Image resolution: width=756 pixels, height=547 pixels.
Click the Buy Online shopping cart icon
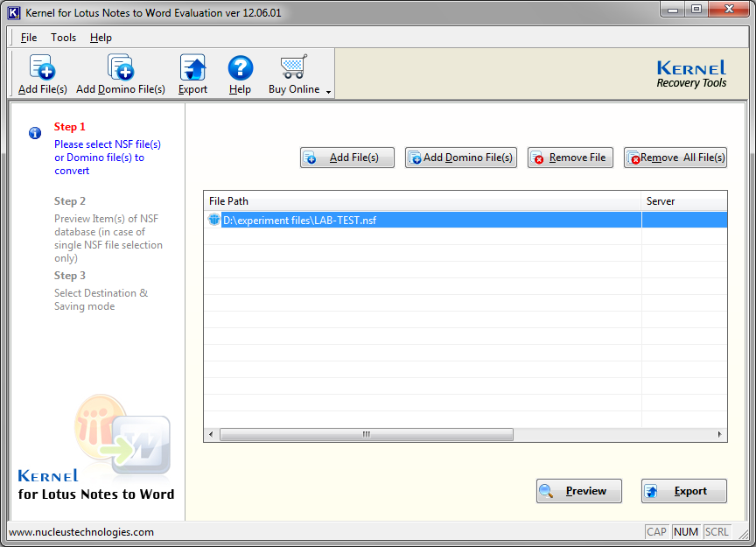point(294,67)
